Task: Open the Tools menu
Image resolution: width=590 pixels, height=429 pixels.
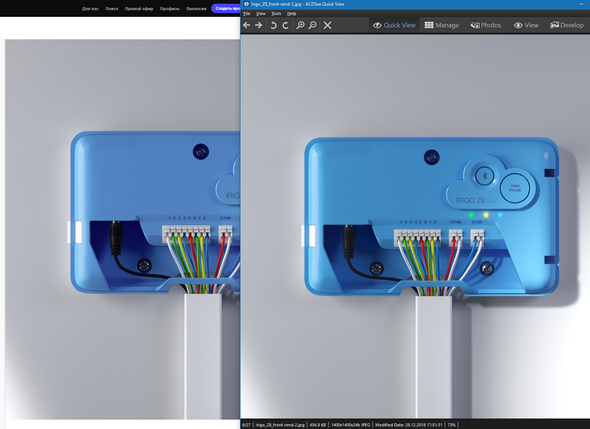Action: tap(276, 14)
